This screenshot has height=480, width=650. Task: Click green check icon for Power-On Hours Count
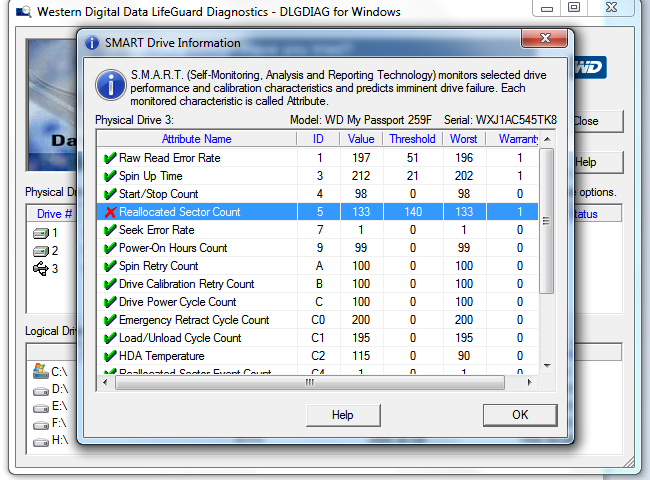point(110,248)
